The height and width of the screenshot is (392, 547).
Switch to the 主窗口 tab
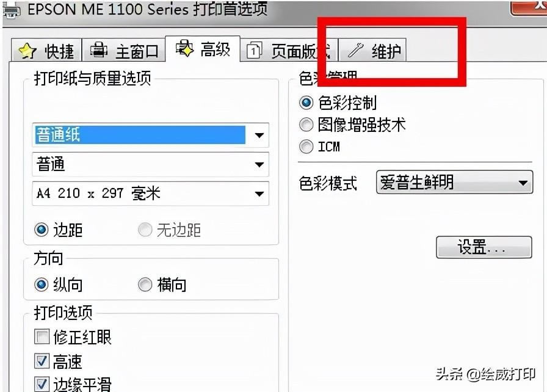(123, 50)
